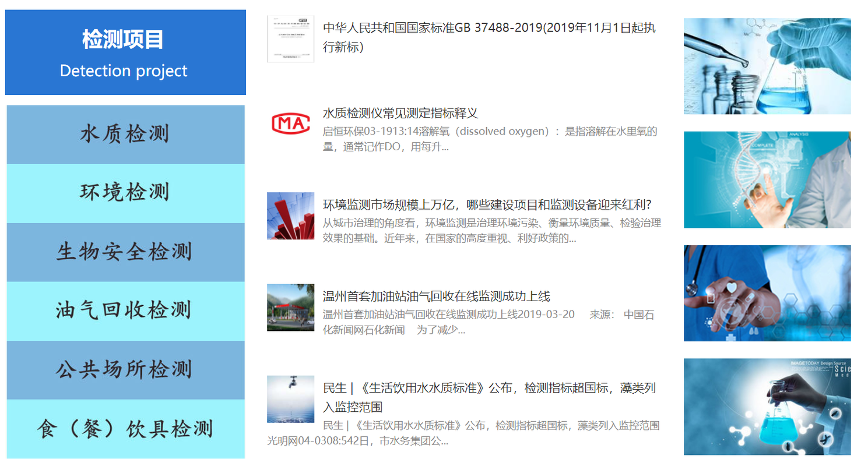Open the GB standard document thumbnail
This screenshot has width=868, height=466.
click(x=290, y=38)
